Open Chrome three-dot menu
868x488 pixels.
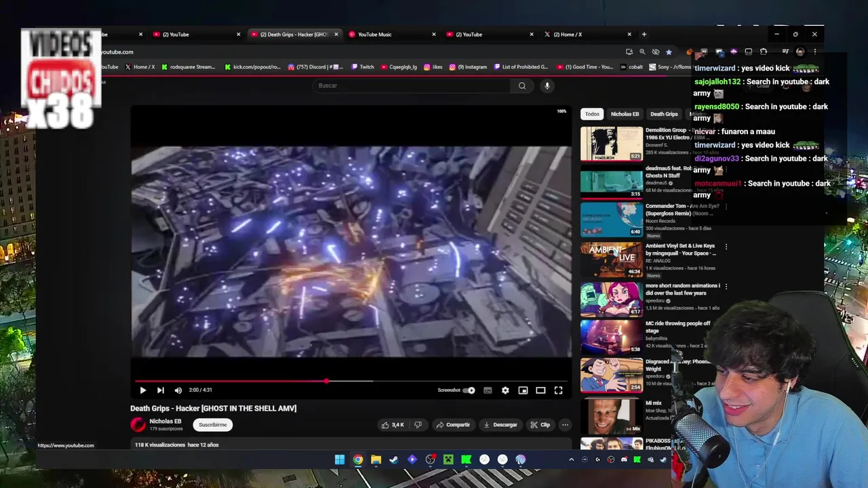815,52
